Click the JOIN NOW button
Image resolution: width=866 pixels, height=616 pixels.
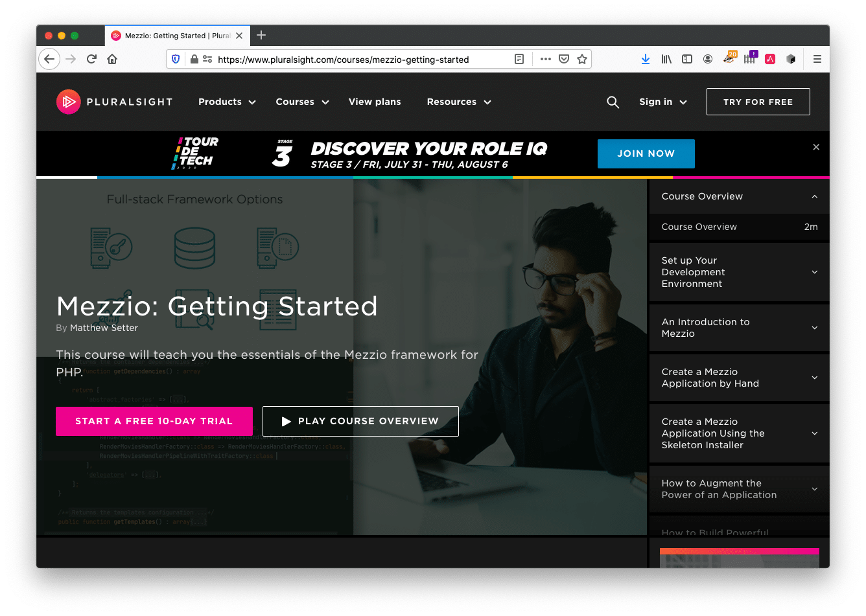point(646,154)
